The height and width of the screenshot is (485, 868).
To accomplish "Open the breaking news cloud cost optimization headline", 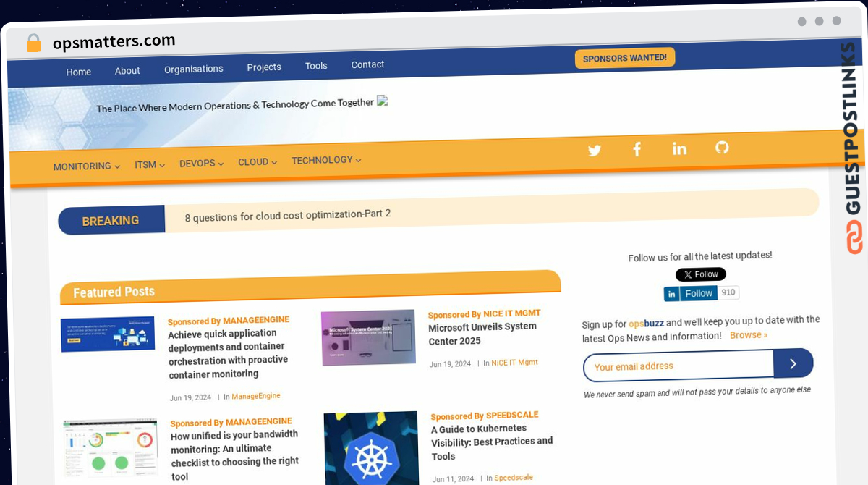I will 288,215.
